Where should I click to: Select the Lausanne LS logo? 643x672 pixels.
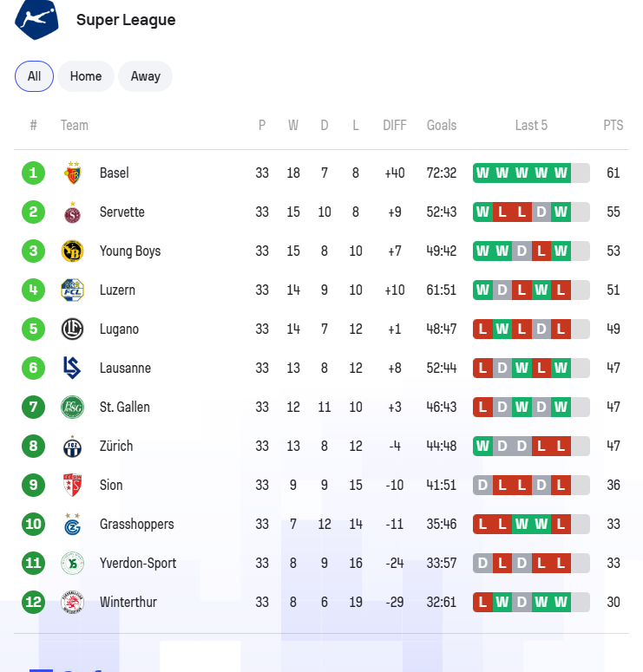pyautogui.click(x=72, y=369)
